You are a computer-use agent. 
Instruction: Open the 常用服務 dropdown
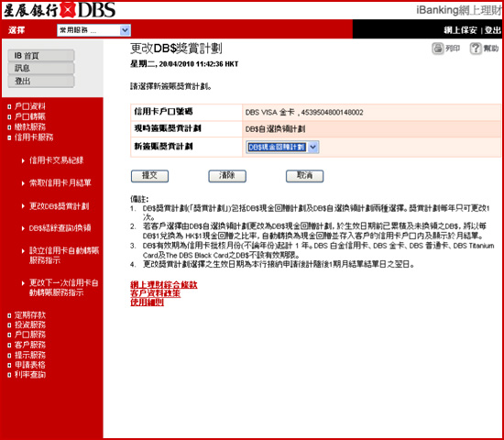click(93, 30)
